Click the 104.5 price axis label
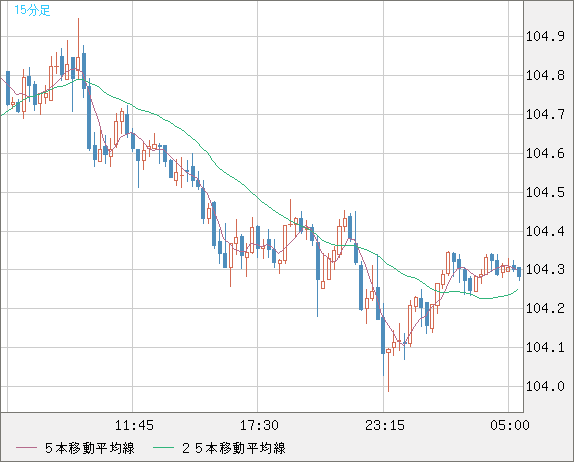The height and width of the screenshot is (462, 574). [545, 192]
